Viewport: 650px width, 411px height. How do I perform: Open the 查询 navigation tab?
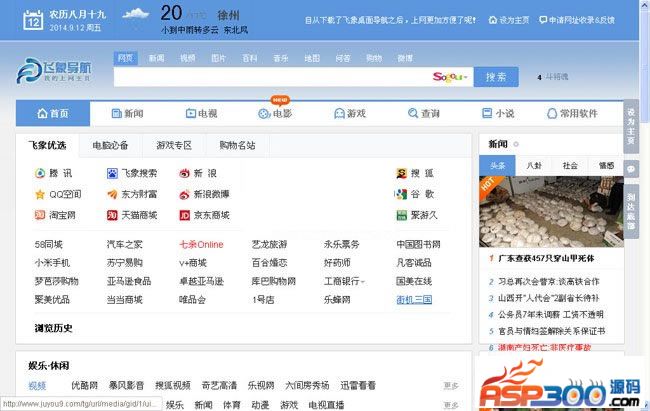[x=424, y=113]
